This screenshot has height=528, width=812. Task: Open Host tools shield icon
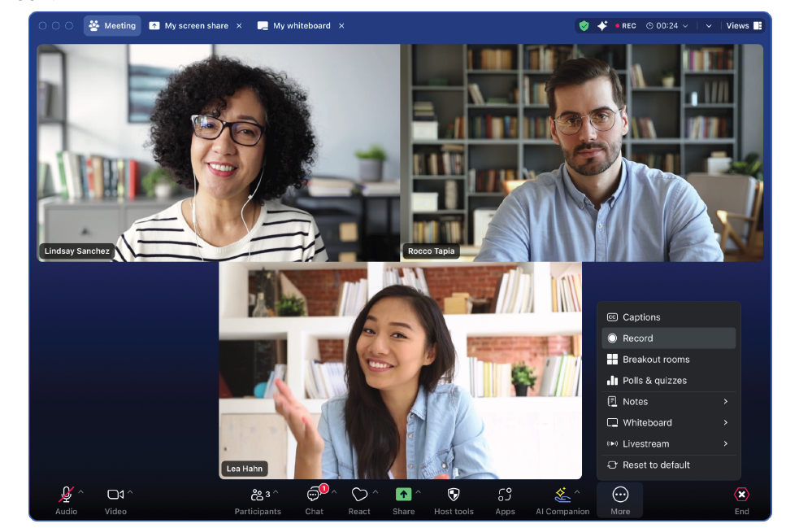coord(454,495)
